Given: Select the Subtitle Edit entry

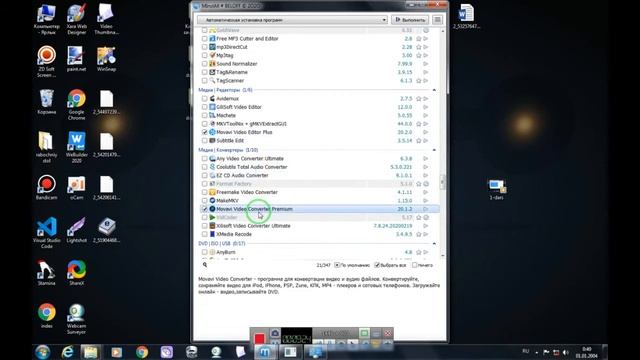Looking at the screenshot, I should 230,141.
